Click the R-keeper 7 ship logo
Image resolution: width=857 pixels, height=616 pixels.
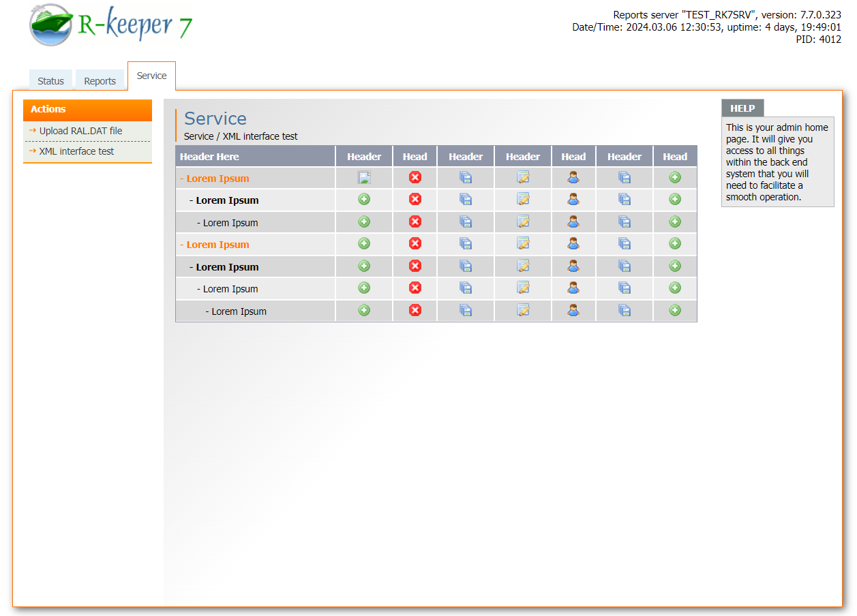(50, 25)
